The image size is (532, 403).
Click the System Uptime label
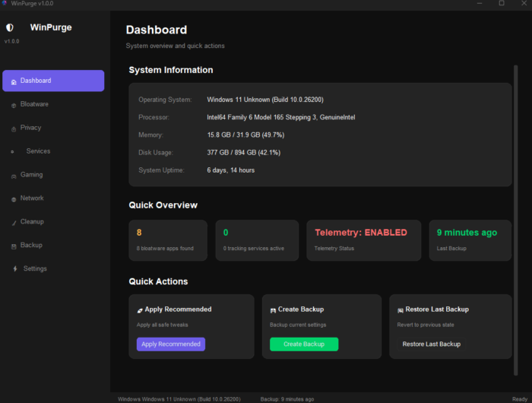[161, 170]
